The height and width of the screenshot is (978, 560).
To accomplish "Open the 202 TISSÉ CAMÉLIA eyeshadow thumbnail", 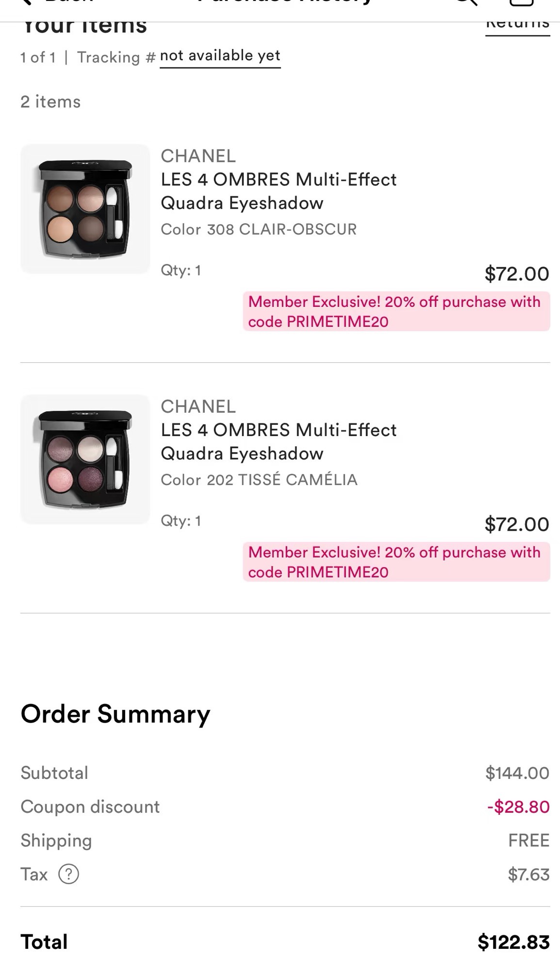I will coord(85,459).
